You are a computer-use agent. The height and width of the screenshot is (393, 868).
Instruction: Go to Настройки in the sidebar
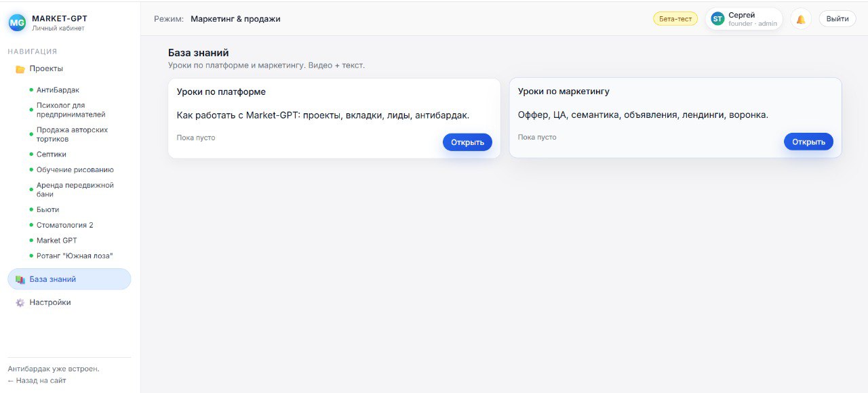tap(51, 302)
